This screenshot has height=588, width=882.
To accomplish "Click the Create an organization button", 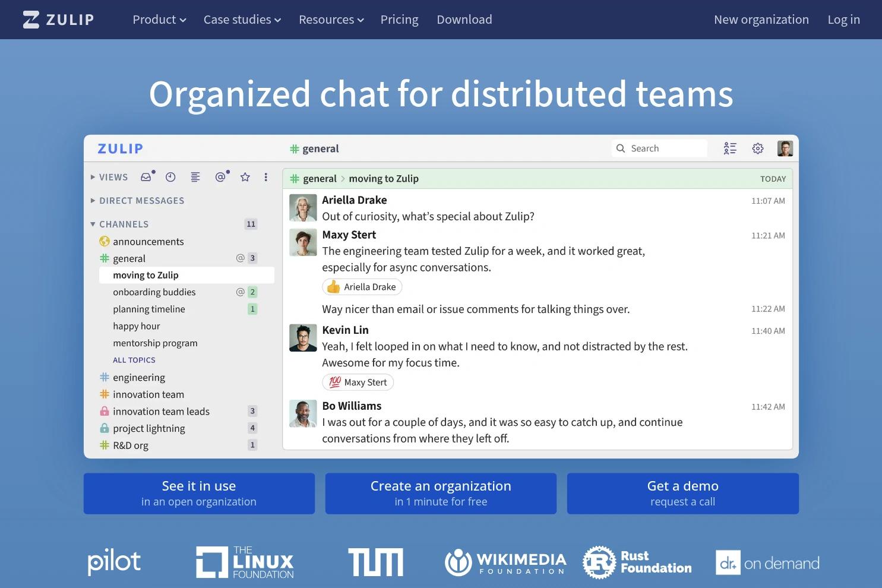I will [441, 494].
